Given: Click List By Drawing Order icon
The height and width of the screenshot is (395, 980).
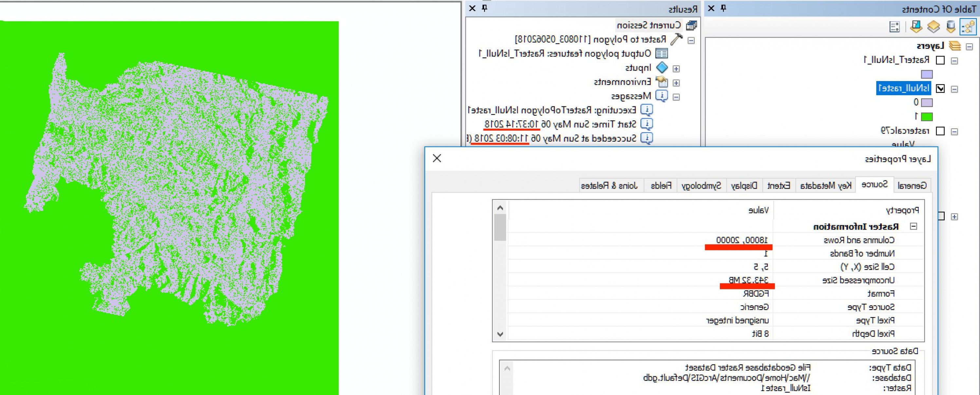Looking at the screenshot, I should 968,27.
